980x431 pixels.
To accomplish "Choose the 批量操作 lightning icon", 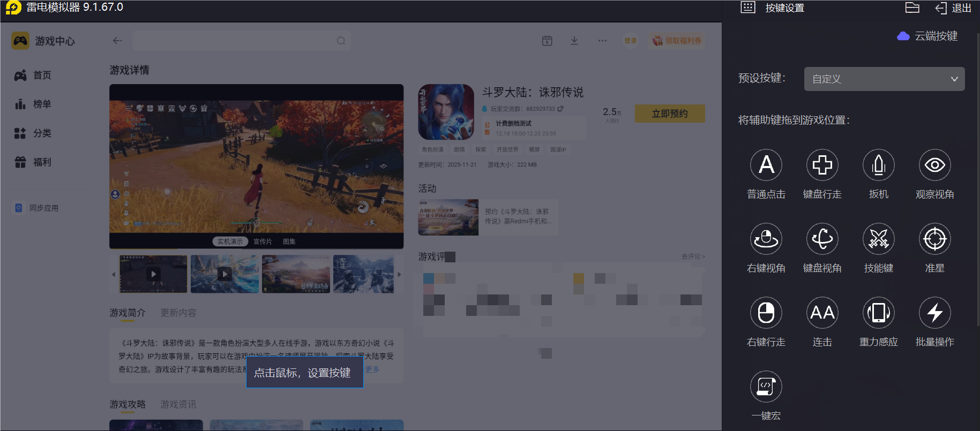I will point(934,313).
